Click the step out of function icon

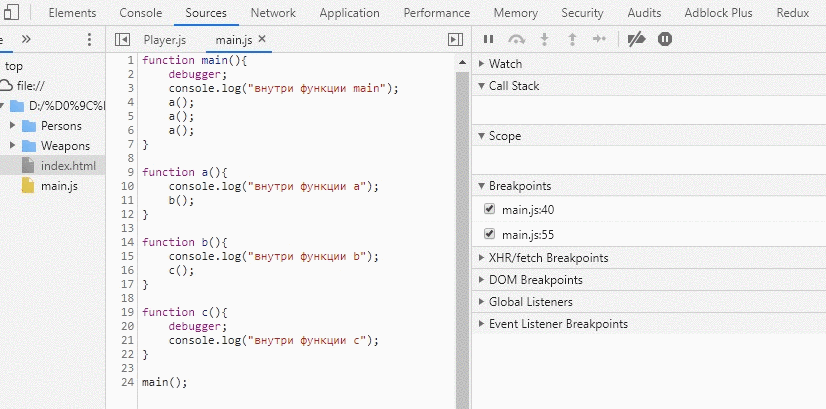pos(572,39)
